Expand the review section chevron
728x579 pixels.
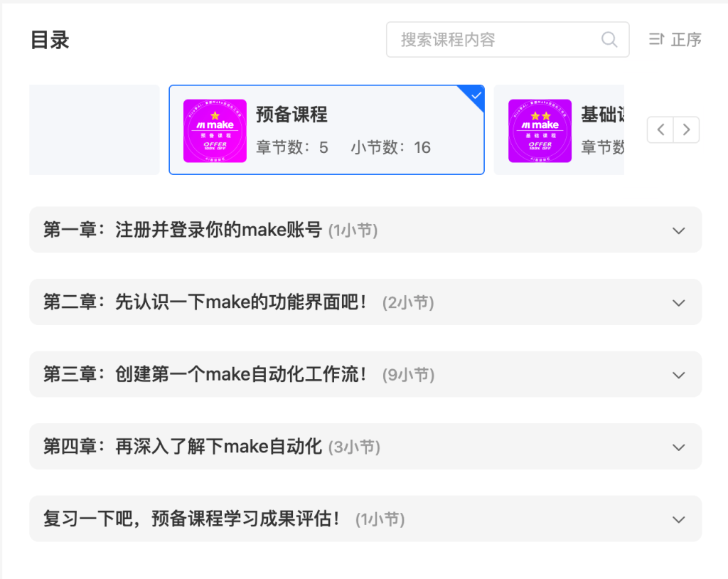pos(679,519)
